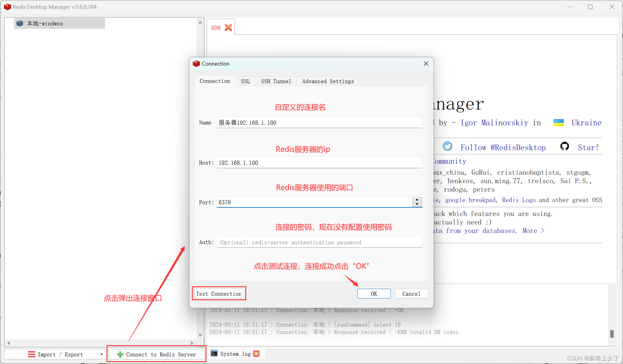This screenshot has height=364, width=623.
Task: Click log line 'select 16'
Action: pyautogui.click(x=305, y=325)
